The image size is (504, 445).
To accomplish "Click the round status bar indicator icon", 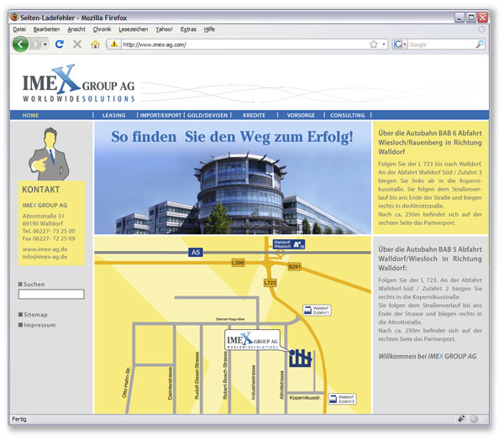I will point(474,419).
